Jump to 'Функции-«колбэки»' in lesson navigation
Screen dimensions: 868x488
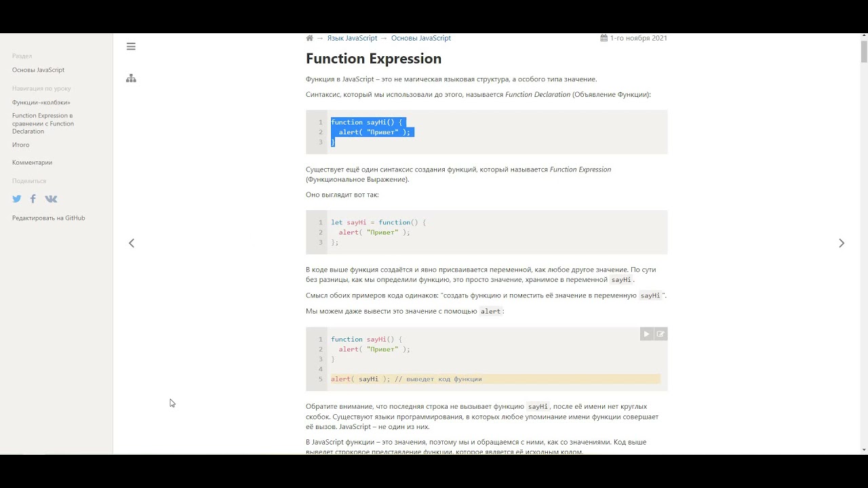click(x=41, y=102)
